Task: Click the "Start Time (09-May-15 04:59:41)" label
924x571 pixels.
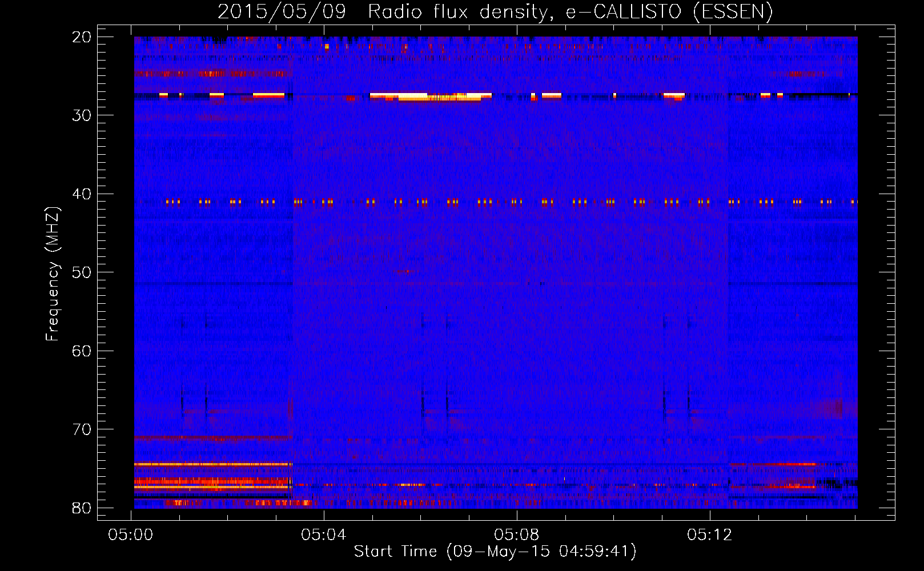Action: point(495,552)
